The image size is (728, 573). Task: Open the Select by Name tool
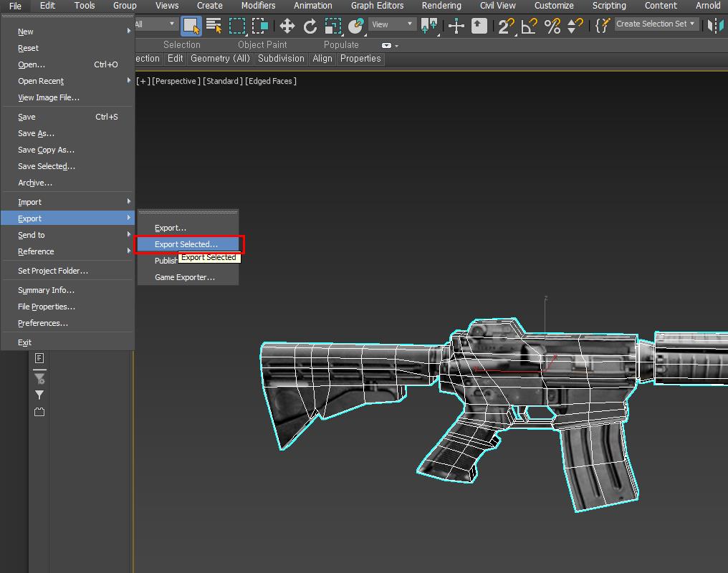tap(214, 27)
